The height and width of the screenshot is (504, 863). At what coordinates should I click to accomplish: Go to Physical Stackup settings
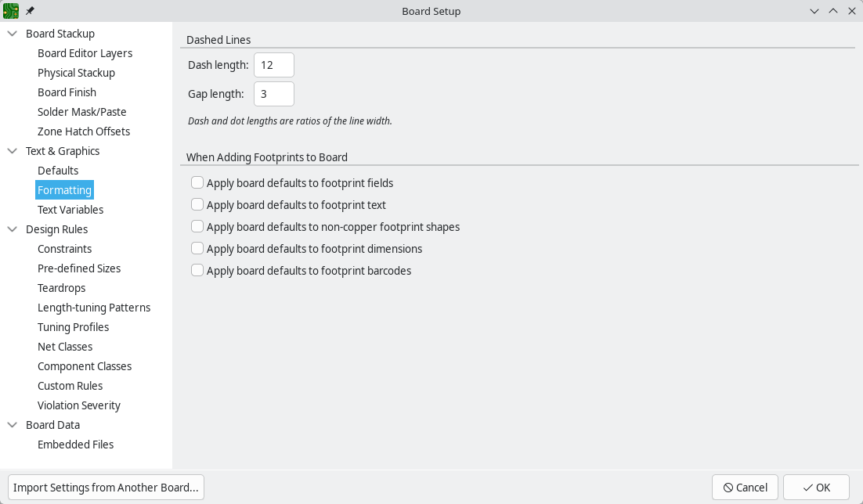(76, 73)
